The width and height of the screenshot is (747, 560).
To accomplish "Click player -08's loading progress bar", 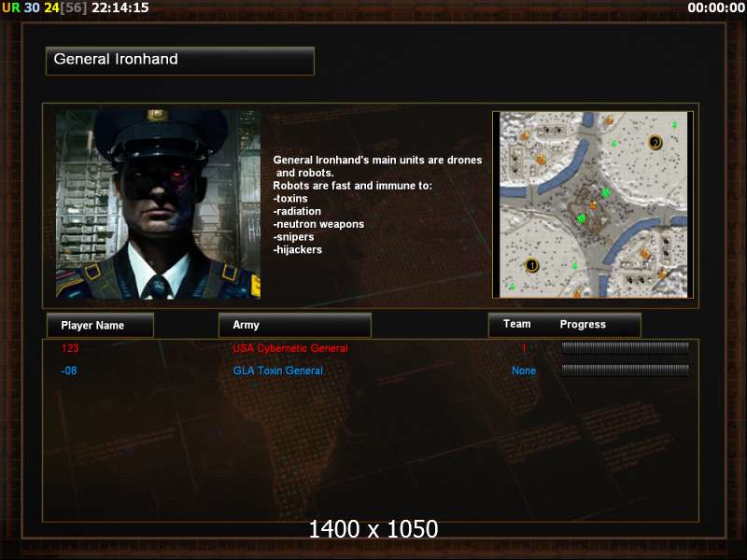I will coord(625,370).
